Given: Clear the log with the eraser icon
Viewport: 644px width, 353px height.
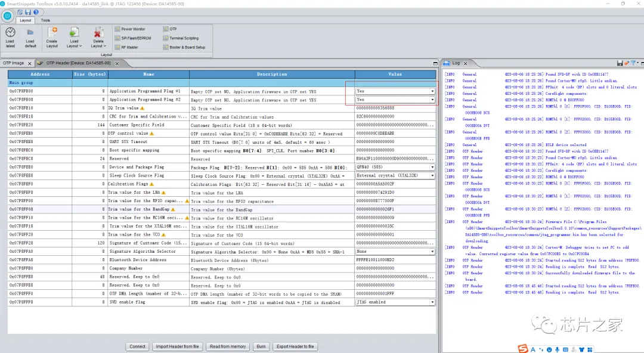Looking at the screenshot, I should 627,63.
